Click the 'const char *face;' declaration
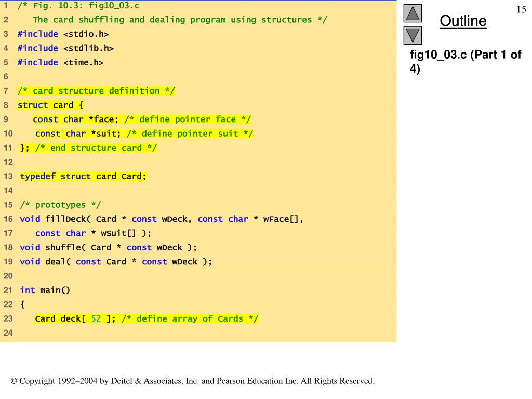This screenshot has width=532, height=399. tap(76, 119)
